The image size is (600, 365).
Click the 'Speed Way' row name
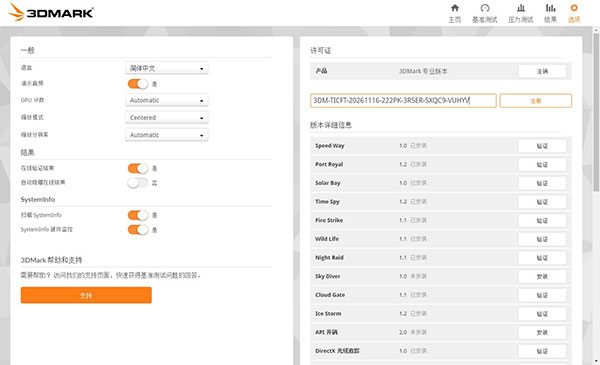[x=329, y=146]
